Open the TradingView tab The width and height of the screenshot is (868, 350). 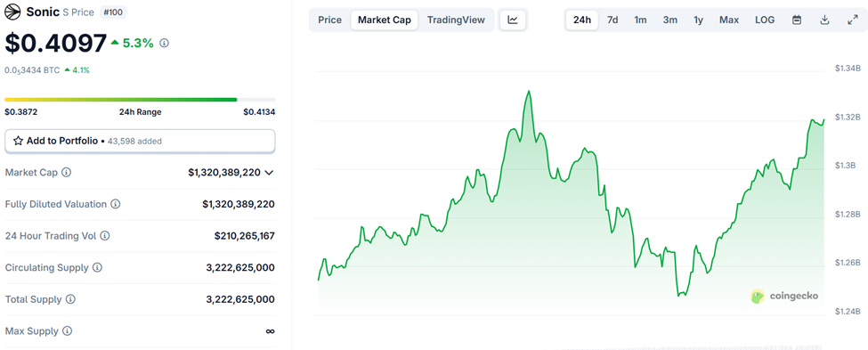pyautogui.click(x=456, y=20)
